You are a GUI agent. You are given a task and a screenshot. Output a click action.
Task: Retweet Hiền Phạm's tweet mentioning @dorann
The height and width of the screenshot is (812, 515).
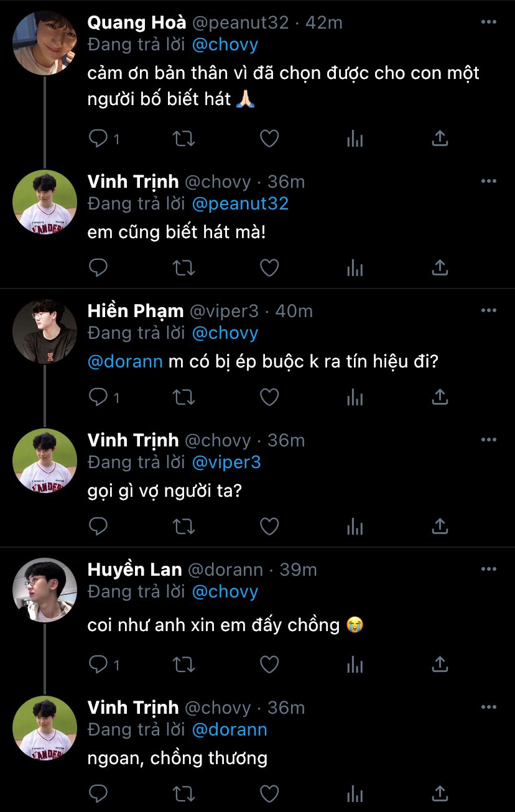click(183, 397)
